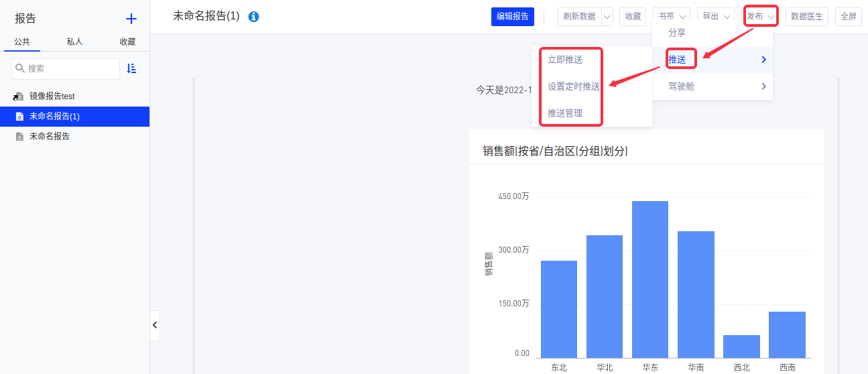This screenshot has height=374, width=868.
Task: Click the 编辑报告 button
Action: coord(512,17)
